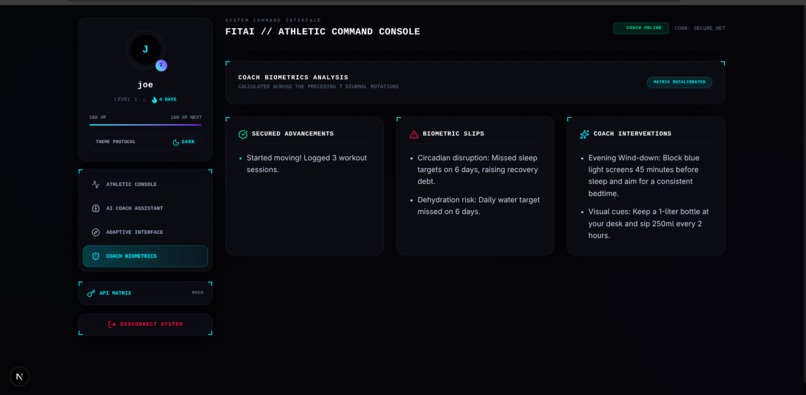
Task: Click the 4 DAYS streak text
Action: click(168, 100)
